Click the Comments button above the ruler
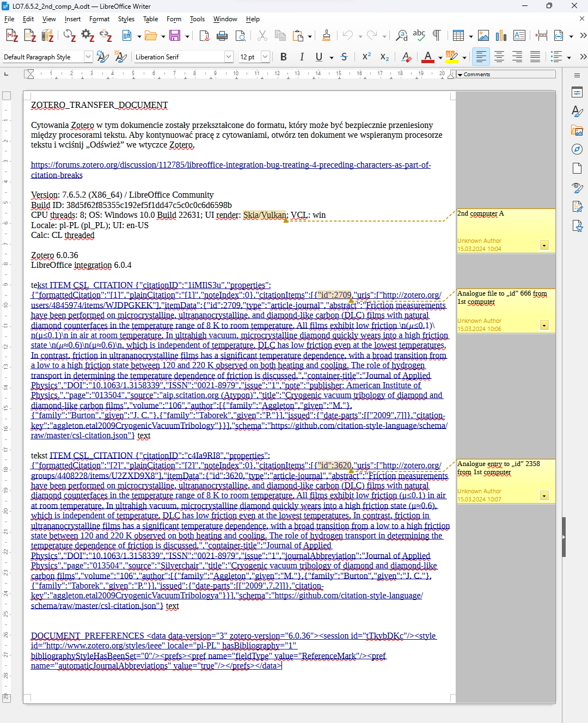588x723 pixels. [x=506, y=74]
